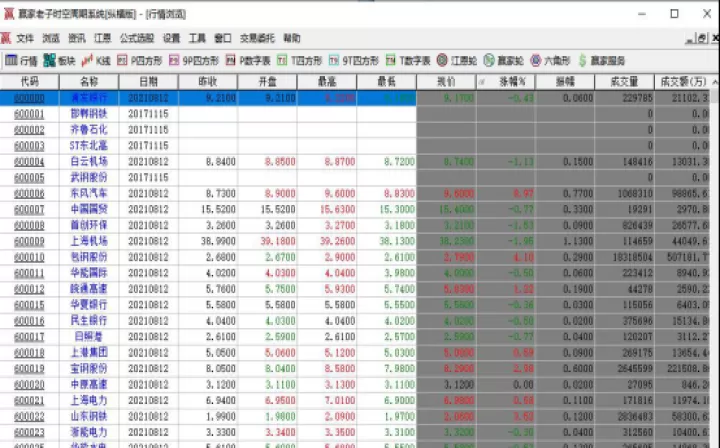This screenshot has width=720, height=448.
Task: Select the 白云机场 stock name
Action: pos(89,161)
